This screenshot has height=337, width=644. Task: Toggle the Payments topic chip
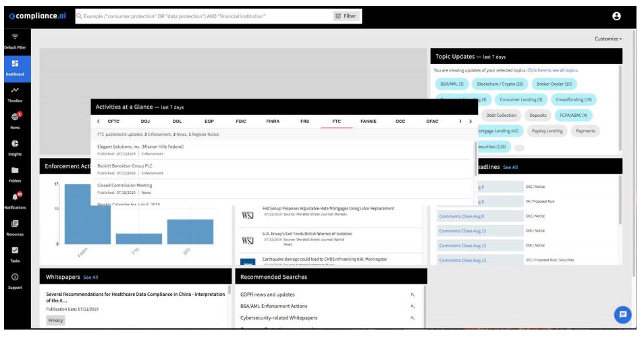[x=585, y=131]
